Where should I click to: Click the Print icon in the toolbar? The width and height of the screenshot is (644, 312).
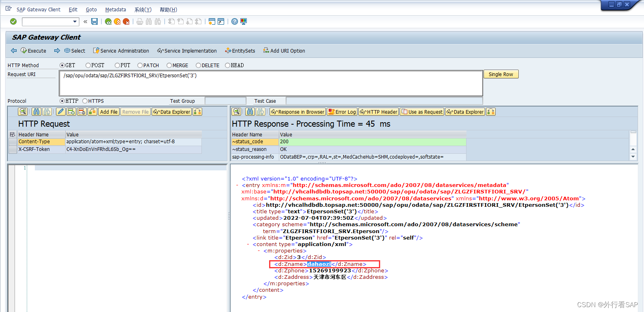pos(140,21)
